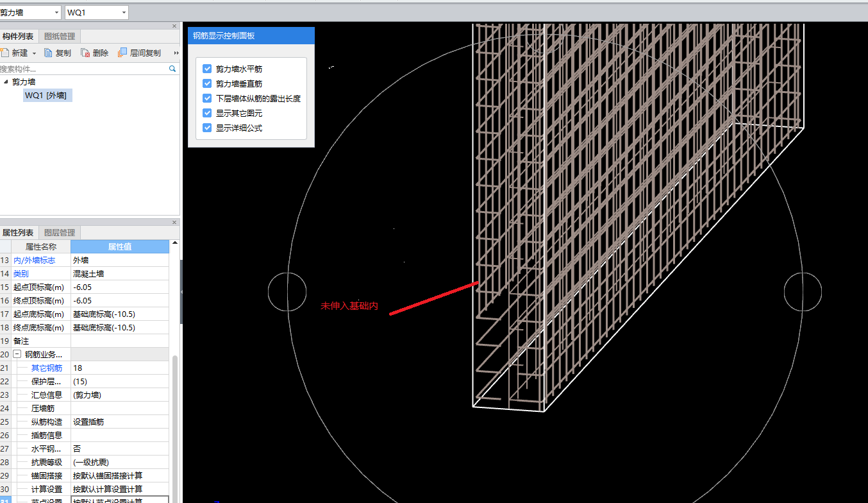Click the 属性名称 column header
Viewport: 868px width, 503px height.
[x=41, y=246]
